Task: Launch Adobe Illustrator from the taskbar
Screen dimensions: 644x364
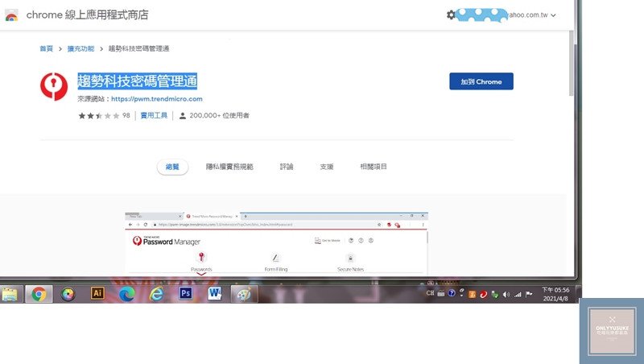Action: pos(97,293)
